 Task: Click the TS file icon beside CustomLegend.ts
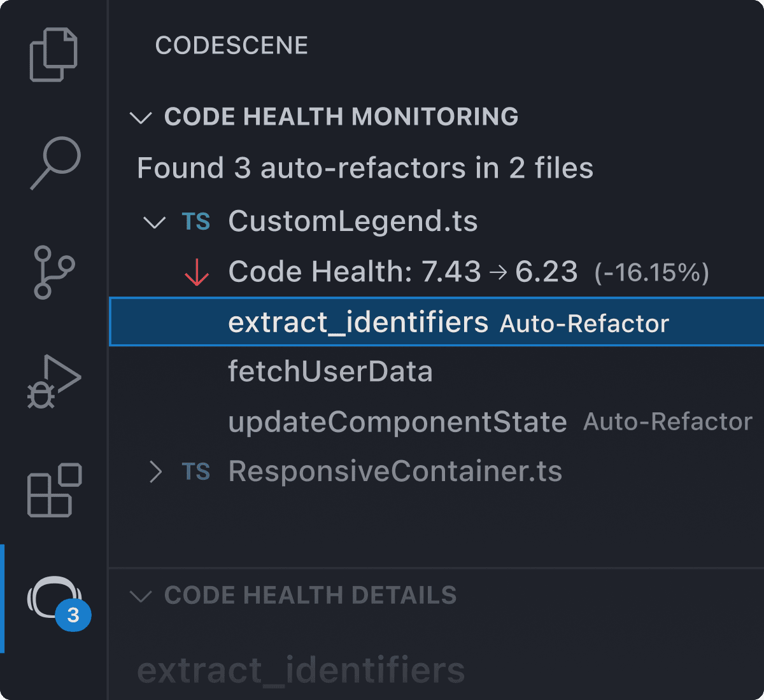[195, 221]
